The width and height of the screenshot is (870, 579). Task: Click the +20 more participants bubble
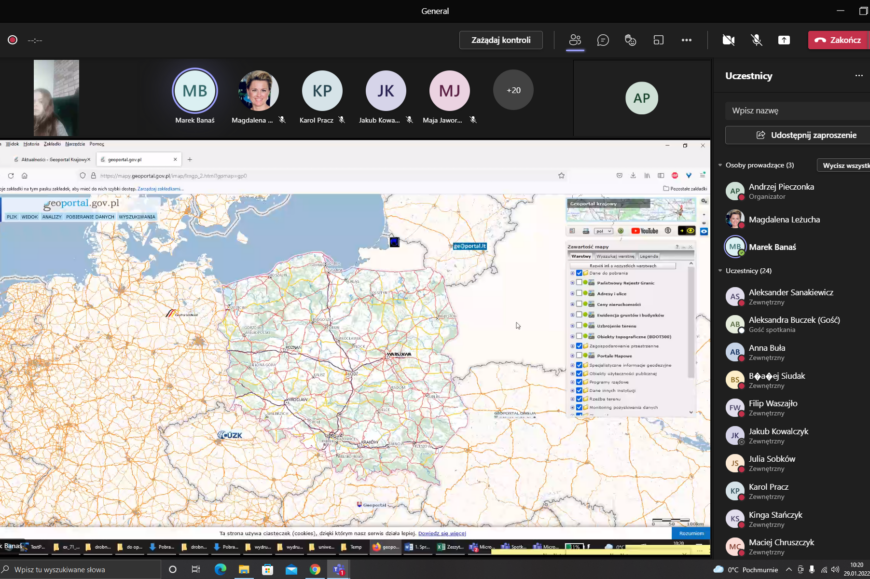[x=513, y=90]
